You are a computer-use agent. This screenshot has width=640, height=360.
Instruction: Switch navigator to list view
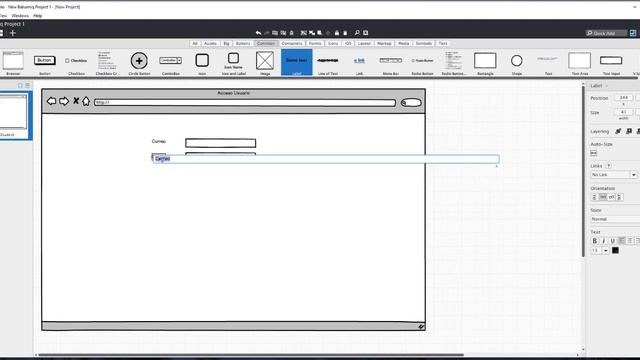(x=27, y=85)
